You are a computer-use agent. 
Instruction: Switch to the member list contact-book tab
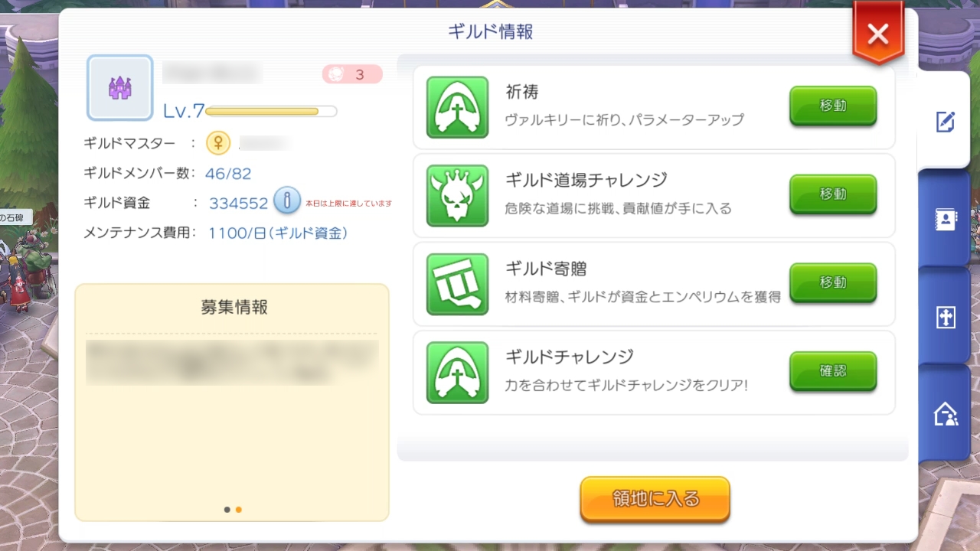point(946,219)
